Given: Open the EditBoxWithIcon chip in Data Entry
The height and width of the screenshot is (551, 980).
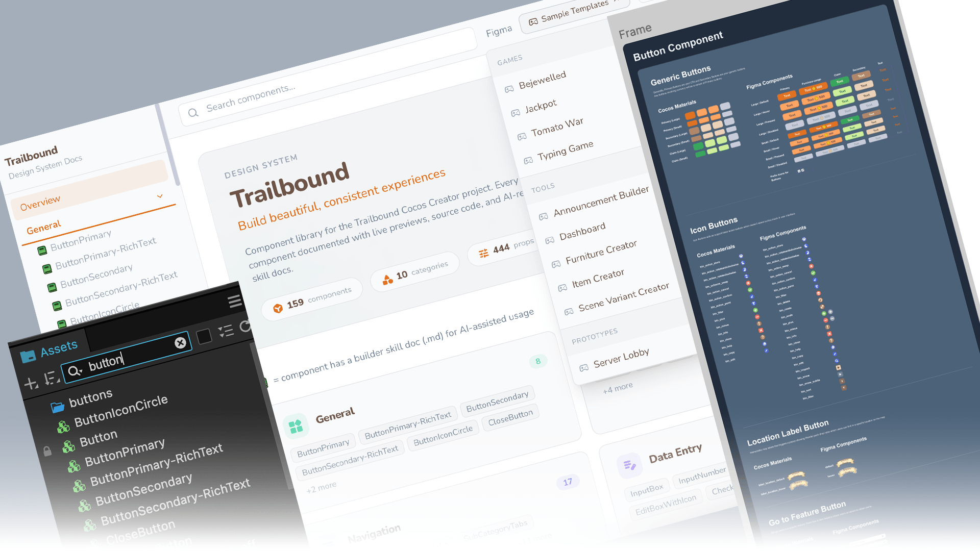Looking at the screenshot, I should pyautogui.click(x=666, y=505).
